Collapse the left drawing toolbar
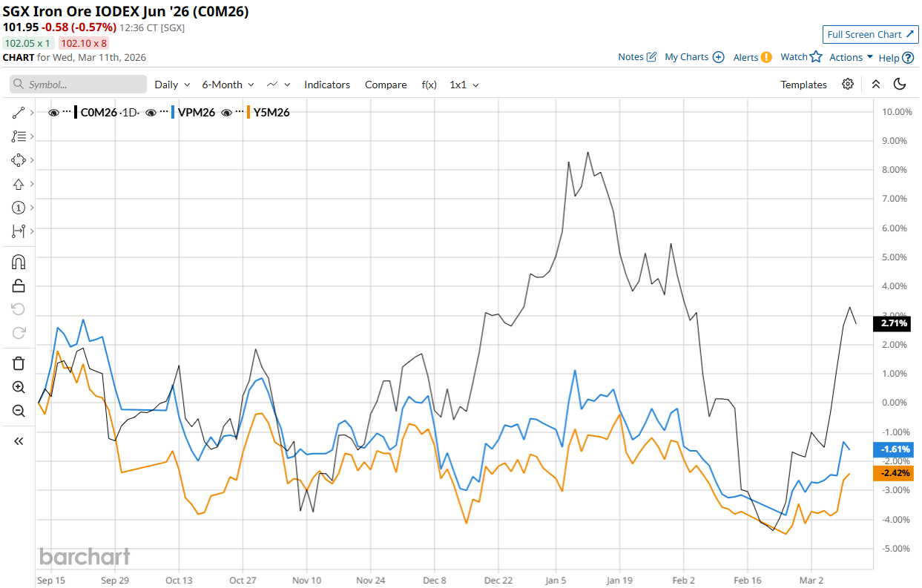 (19, 441)
